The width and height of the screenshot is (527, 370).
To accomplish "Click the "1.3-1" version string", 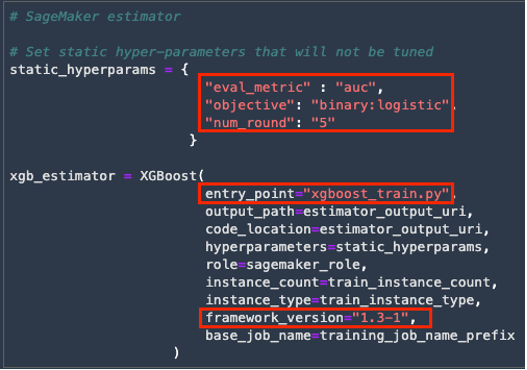I will click(x=380, y=318).
